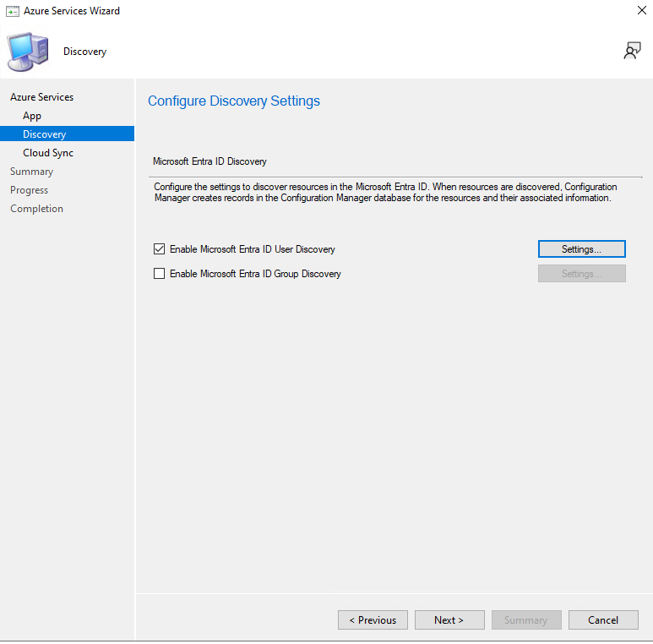Image resolution: width=653 pixels, height=644 pixels.
Task: Select the Progress step in the sidebar
Action: click(29, 190)
